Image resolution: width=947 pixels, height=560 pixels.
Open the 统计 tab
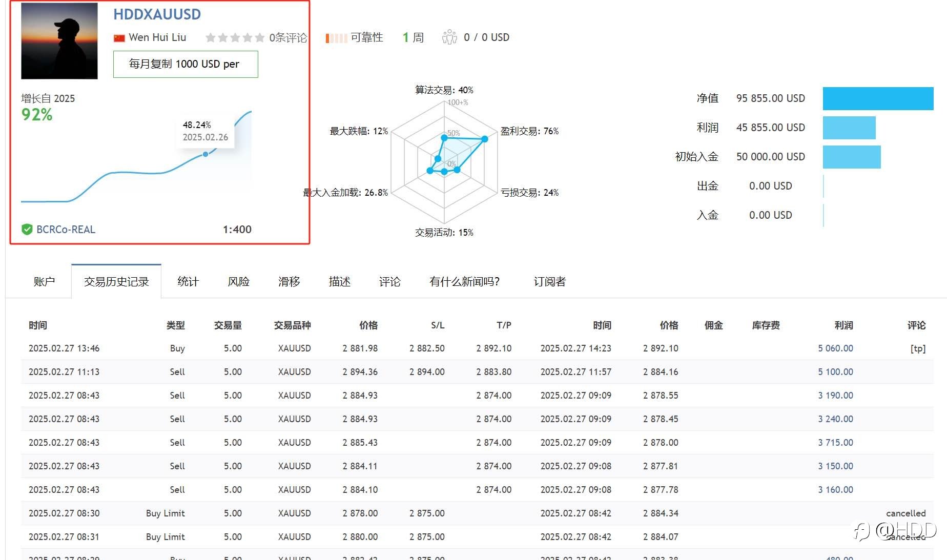(188, 281)
